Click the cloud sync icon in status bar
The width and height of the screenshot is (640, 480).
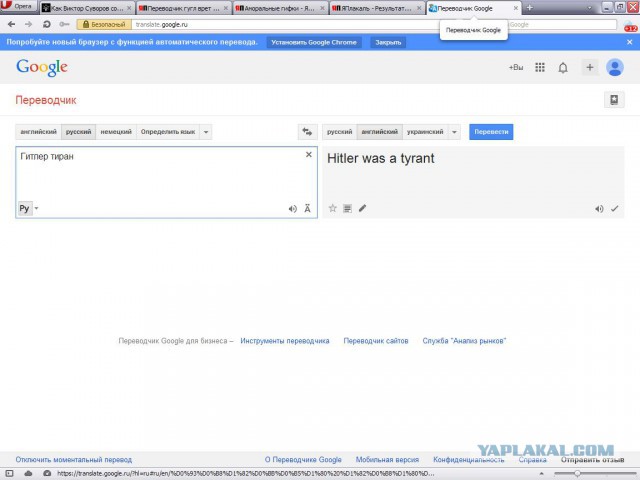click(x=28, y=473)
